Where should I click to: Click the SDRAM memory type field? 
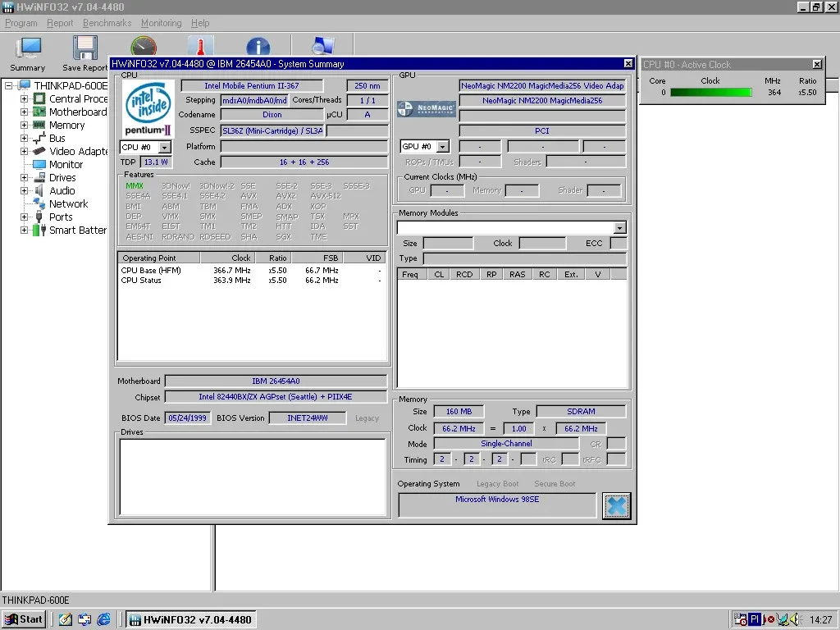point(581,412)
